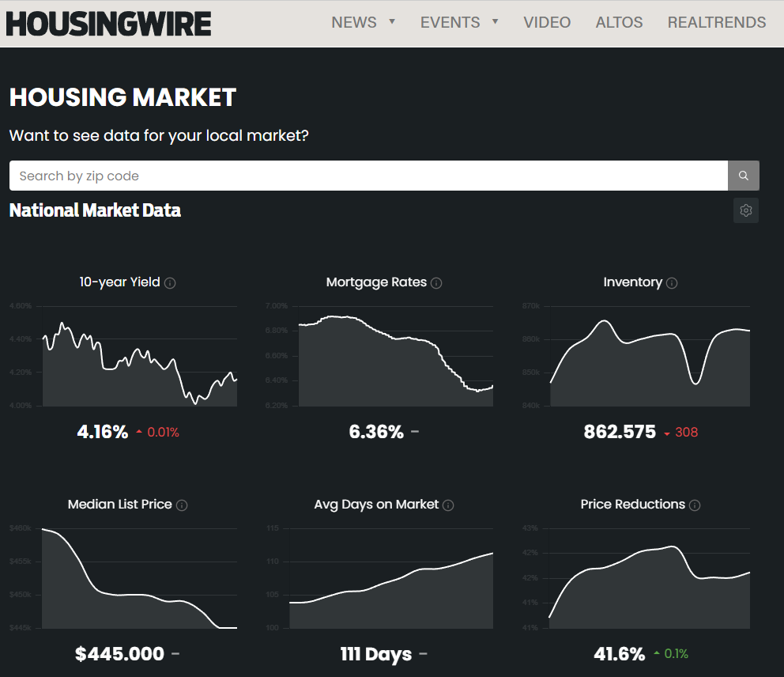The width and height of the screenshot is (784, 677).
Task: Expand the News dropdown arrow
Action: (x=392, y=21)
